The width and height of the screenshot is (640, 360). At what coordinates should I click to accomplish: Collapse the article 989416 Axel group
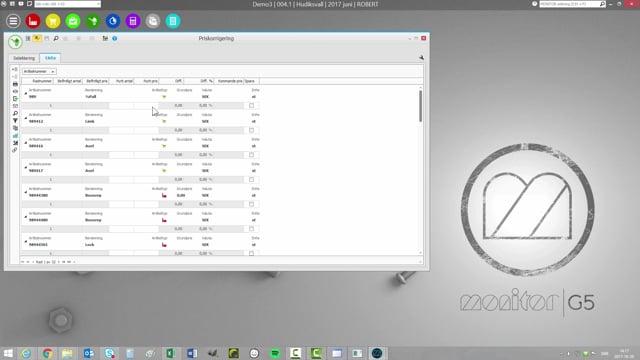point(25,143)
